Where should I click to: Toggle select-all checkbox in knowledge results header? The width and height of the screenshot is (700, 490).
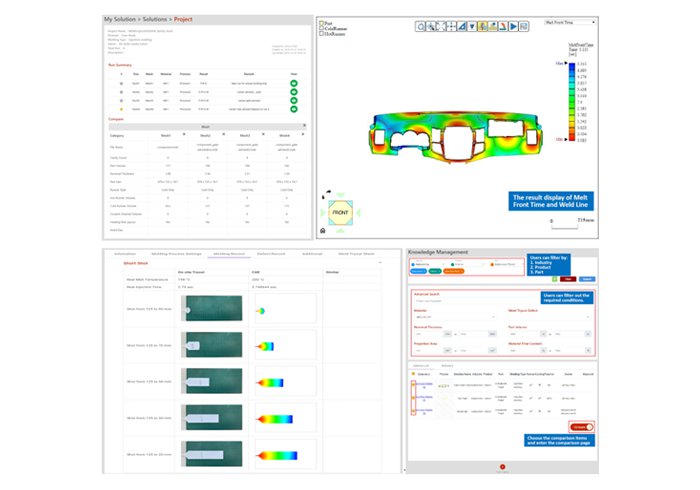(413, 374)
